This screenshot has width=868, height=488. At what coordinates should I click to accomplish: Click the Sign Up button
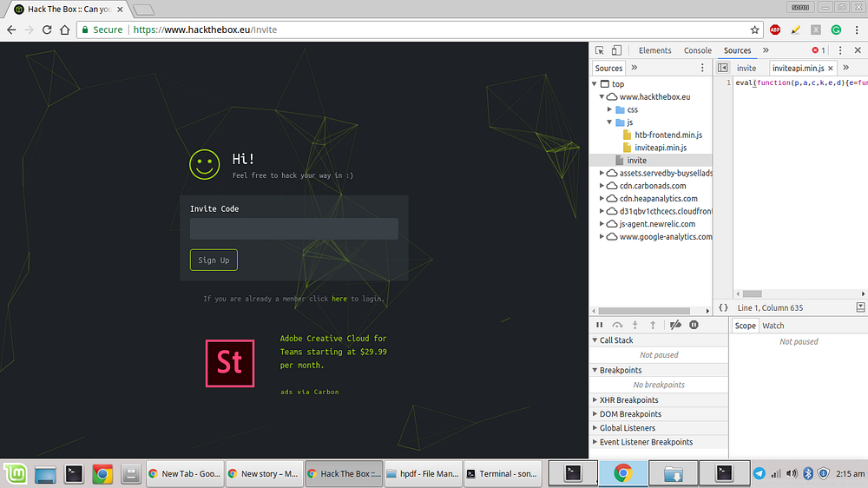tap(214, 260)
